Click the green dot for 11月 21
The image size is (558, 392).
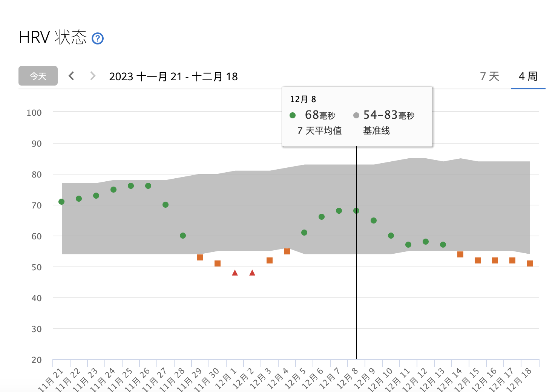(61, 202)
